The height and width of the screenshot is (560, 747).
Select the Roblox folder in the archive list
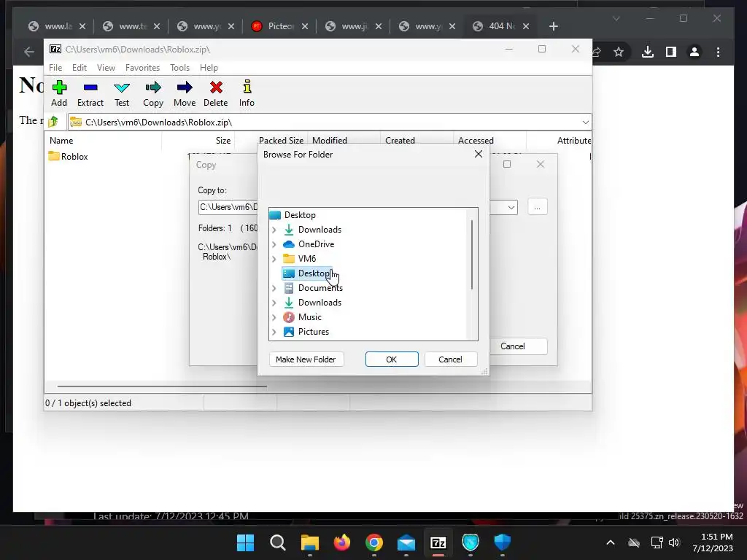coord(68,157)
